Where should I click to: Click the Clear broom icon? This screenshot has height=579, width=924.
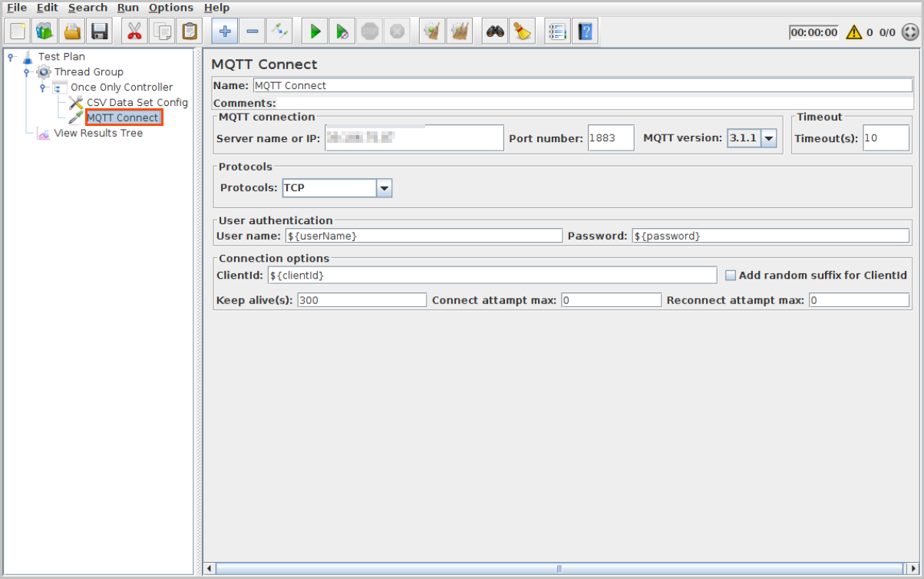[433, 31]
